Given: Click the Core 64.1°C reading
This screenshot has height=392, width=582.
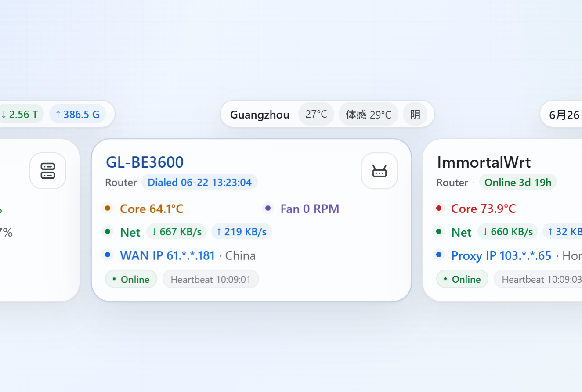Looking at the screenshot, I should (152, 209).
